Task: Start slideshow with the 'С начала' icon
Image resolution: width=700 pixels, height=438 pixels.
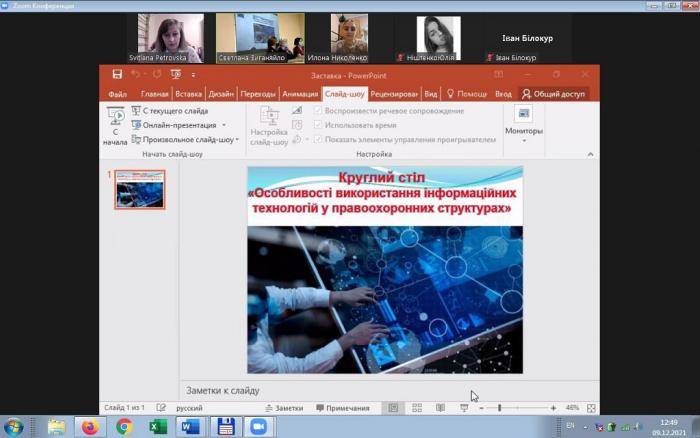Action: [x=115, y=124]
